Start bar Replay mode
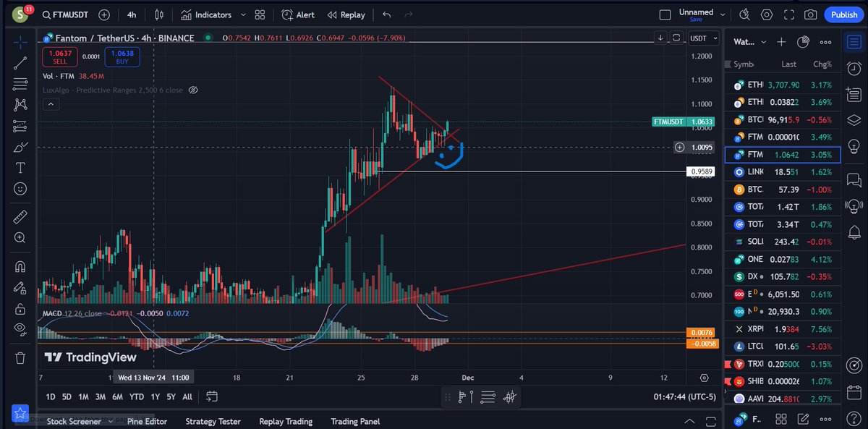Screen dimensions: 868x429 click(x=346, y=14)
